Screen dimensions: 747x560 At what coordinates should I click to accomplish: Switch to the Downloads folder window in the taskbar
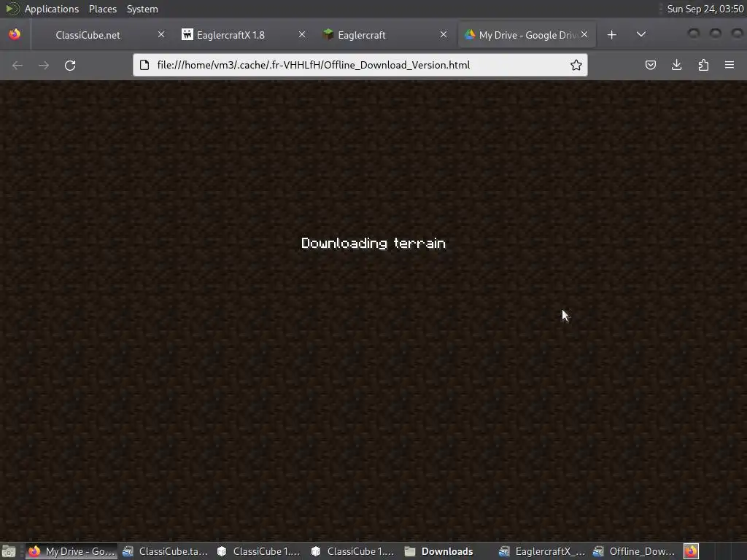pyautogui.click(x=447, y=551)
